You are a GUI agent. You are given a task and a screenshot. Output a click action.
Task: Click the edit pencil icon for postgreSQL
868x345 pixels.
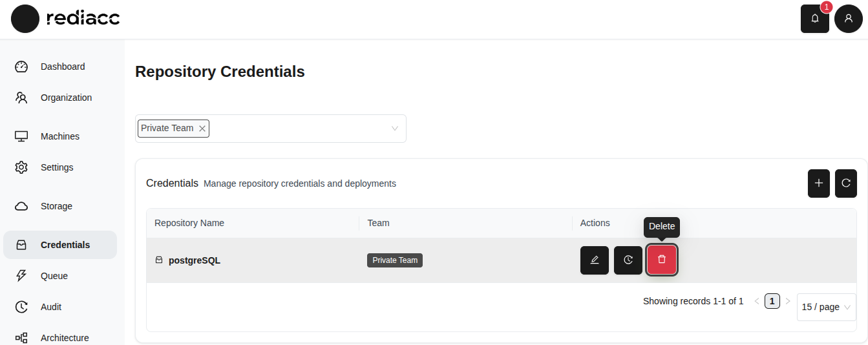(594, 260)
